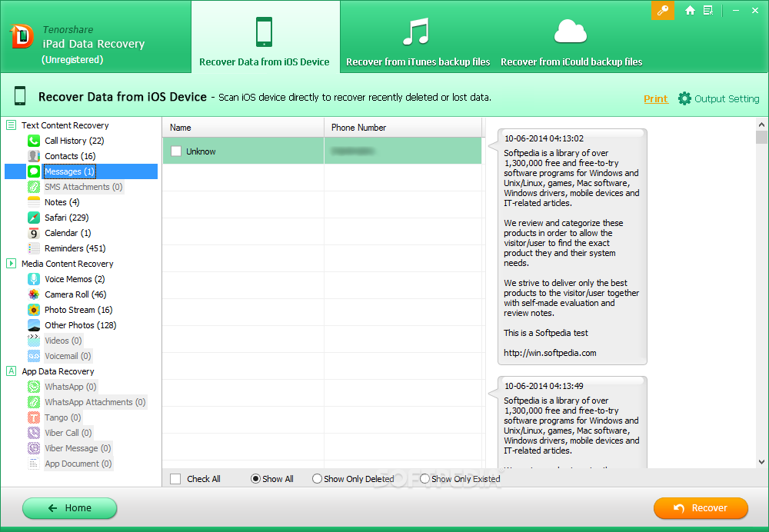This screenshot has width=769, height=532.
Task: Click the green Home button
Action: pyautogui.click(x=70, y=508)
